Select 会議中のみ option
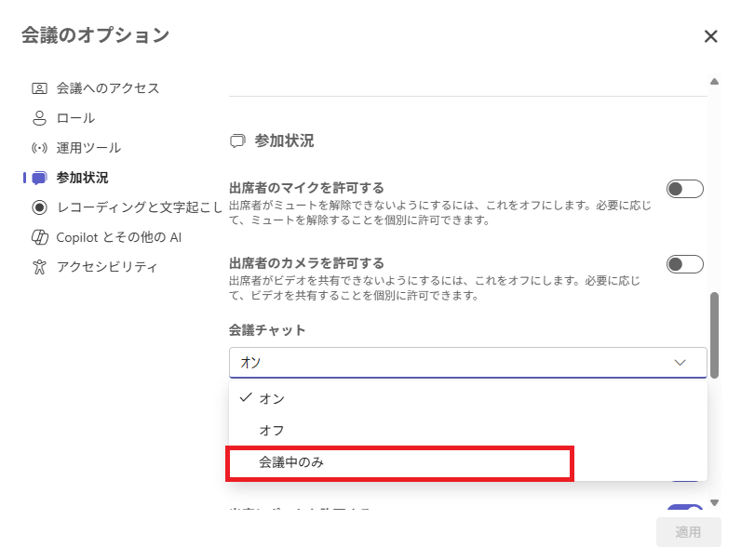741x560 pixels. coord(291,462)
